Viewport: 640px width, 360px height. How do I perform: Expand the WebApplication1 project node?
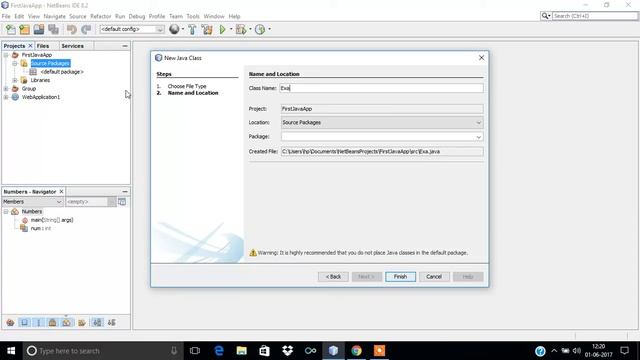6,97
